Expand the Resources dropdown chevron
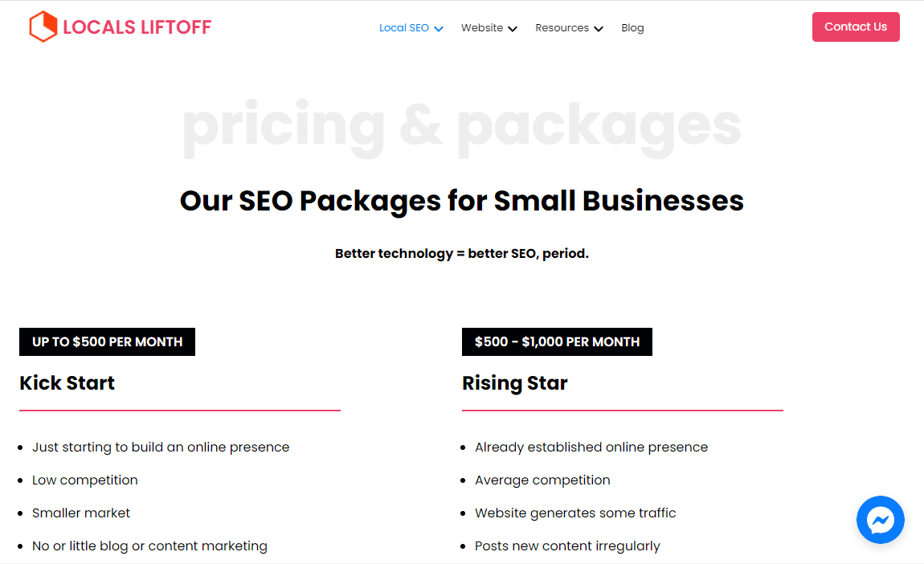The image size is (924, 564). tap(599, 29)
